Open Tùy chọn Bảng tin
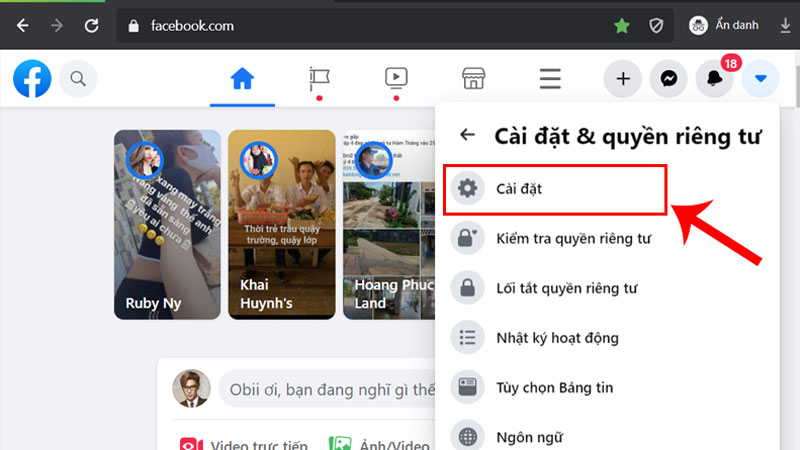Viewport: 800px width, 450px height. pos(607,388)
